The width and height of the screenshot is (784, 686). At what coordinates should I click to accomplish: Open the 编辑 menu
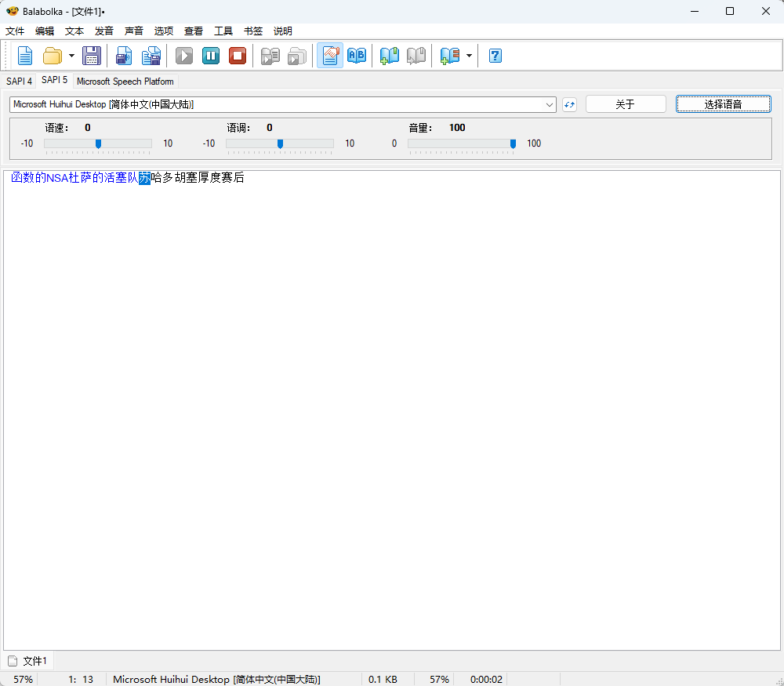[x=45, y=31]
